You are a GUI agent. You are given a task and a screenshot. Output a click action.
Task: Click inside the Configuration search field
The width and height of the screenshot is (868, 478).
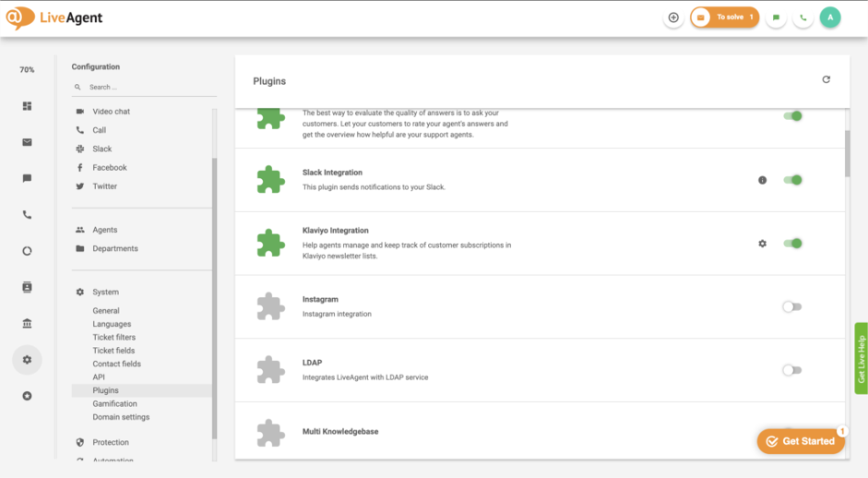tap(144, 87)
